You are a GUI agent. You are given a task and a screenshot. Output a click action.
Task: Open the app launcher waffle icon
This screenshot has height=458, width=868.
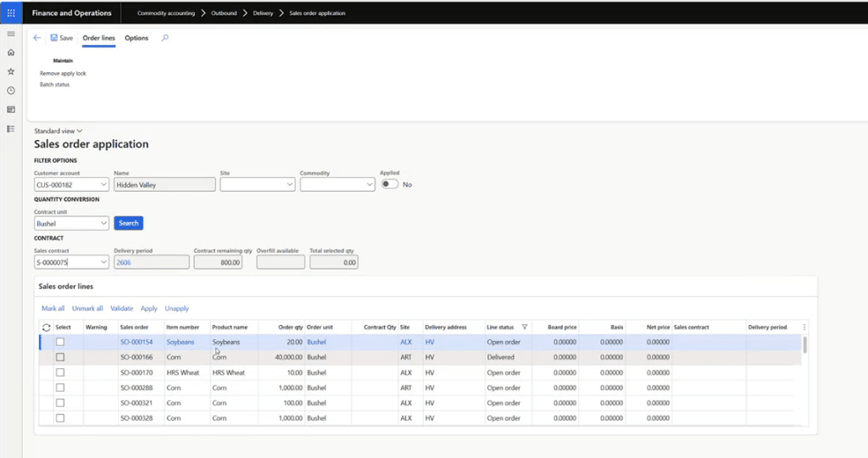tap(11, 13)
